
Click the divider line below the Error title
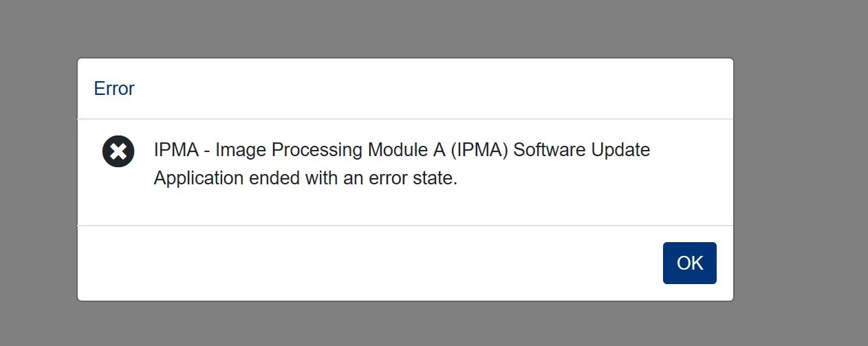click(x=406, y=119)
